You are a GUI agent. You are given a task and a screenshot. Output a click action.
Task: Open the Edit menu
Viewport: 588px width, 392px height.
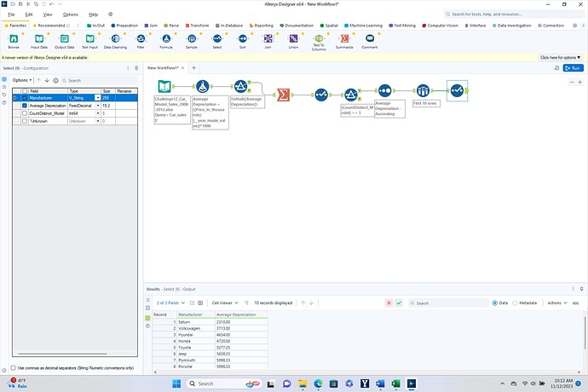click(x=29, y=14)
